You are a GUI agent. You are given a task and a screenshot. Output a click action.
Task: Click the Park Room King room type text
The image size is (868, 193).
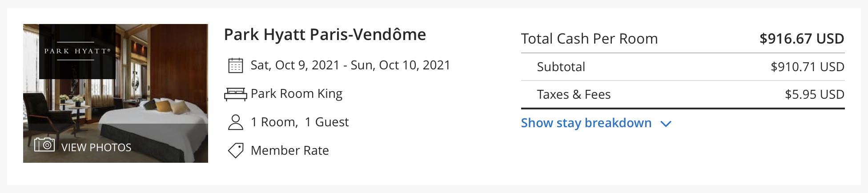(297, 94)
